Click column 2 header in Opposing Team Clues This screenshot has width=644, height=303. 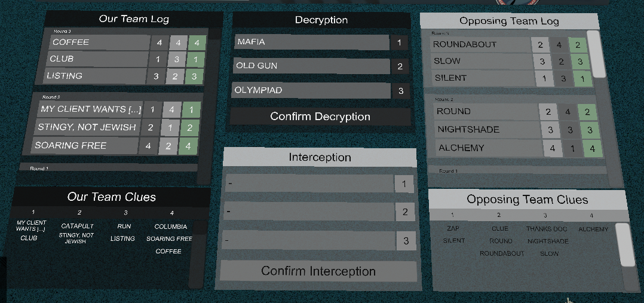coord(499,215)
